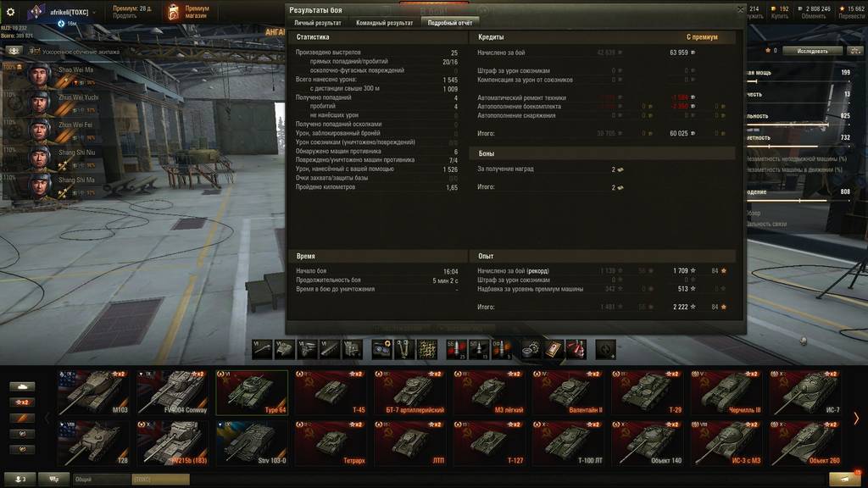868x488 pixels.
Task: Open the settings gear menu
Action: point(10,11)
